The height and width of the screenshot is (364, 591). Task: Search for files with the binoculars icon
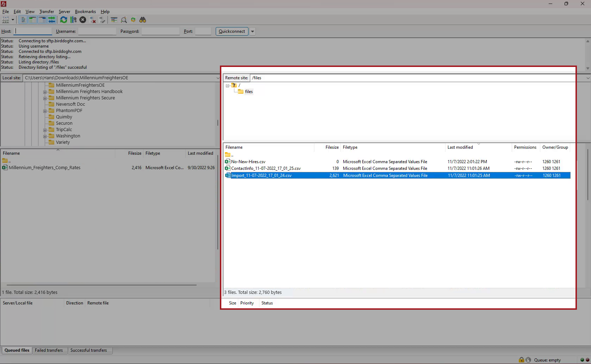pos(143,20)
